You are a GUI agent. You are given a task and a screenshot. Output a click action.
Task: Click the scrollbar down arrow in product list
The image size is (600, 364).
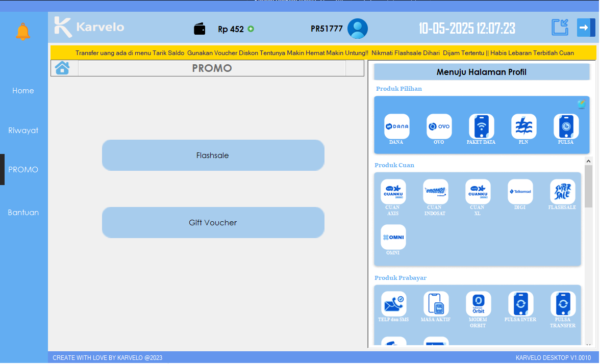tap(589, 345)
